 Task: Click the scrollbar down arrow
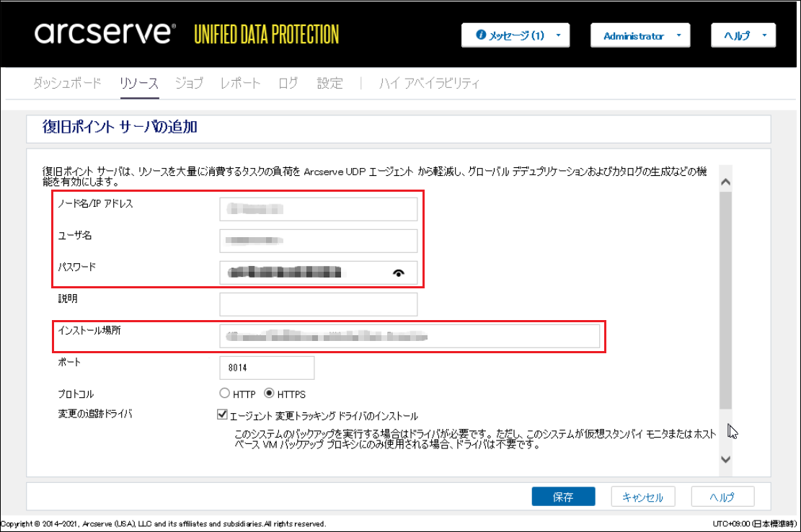725,459
